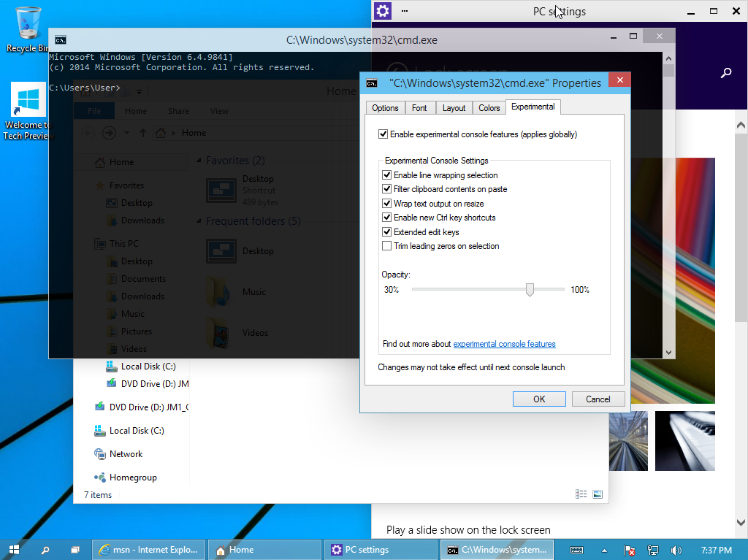Viewport: 748px width, 560px height.
Task: Click the Opacity slider thumb
Action: (530, 290)
